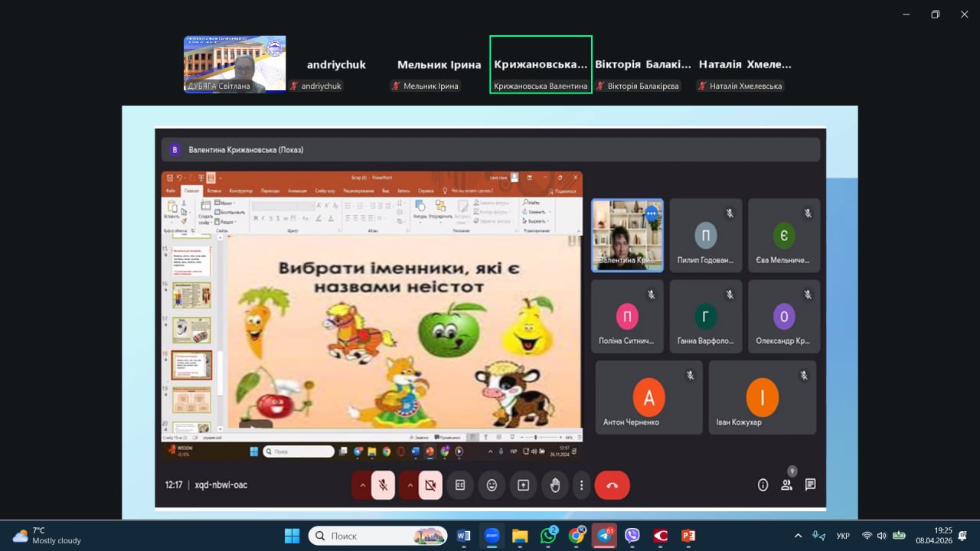980x551 pixels.
Task: Open meeting details info icon
Action: (x=763, y=484)
